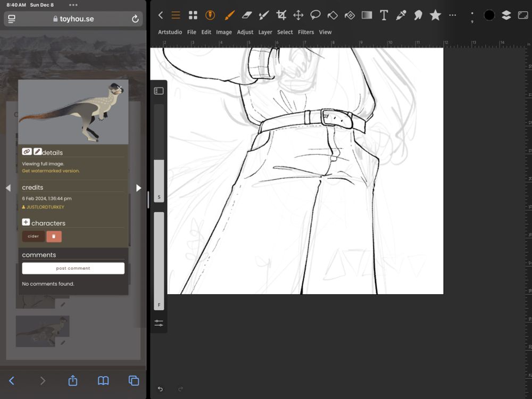Screen dimensions: 532x399
Task: Toggle the side panel list icon
Action: click(x=159, y=91)
